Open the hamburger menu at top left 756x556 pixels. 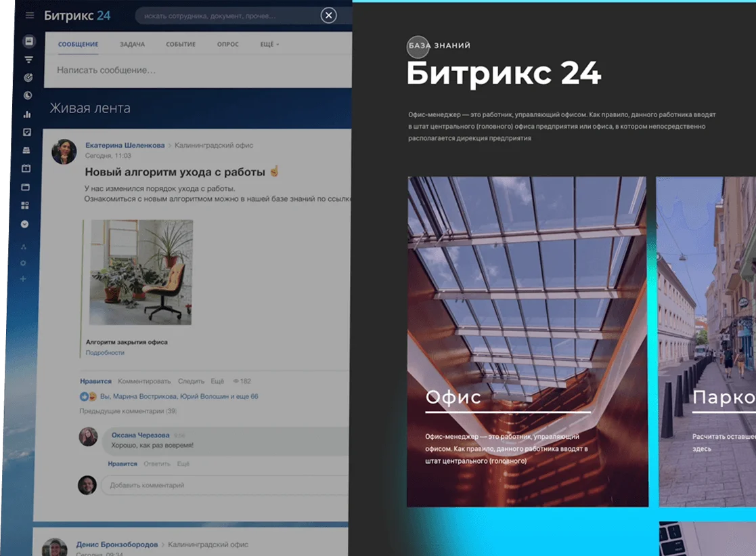click(28, 15)
